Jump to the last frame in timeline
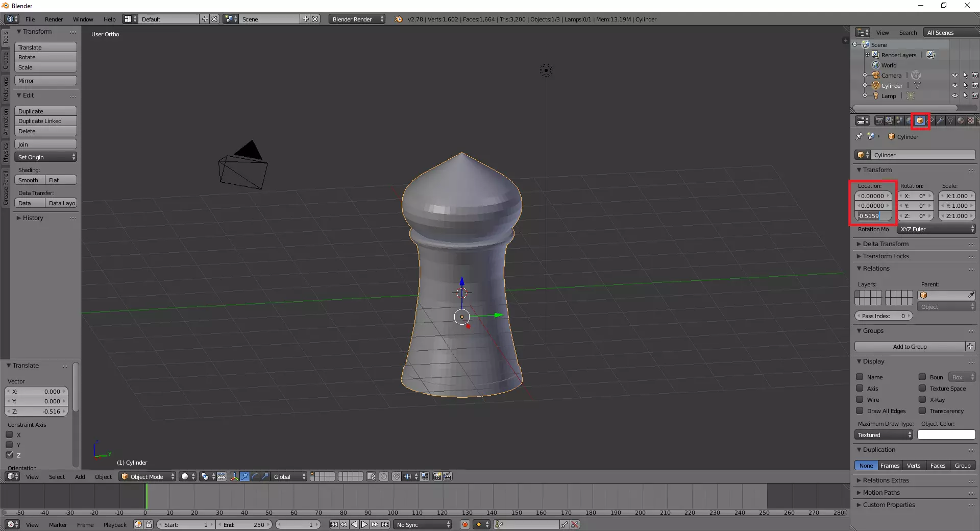Screen dimensions: 980x531 pos(385,524)
